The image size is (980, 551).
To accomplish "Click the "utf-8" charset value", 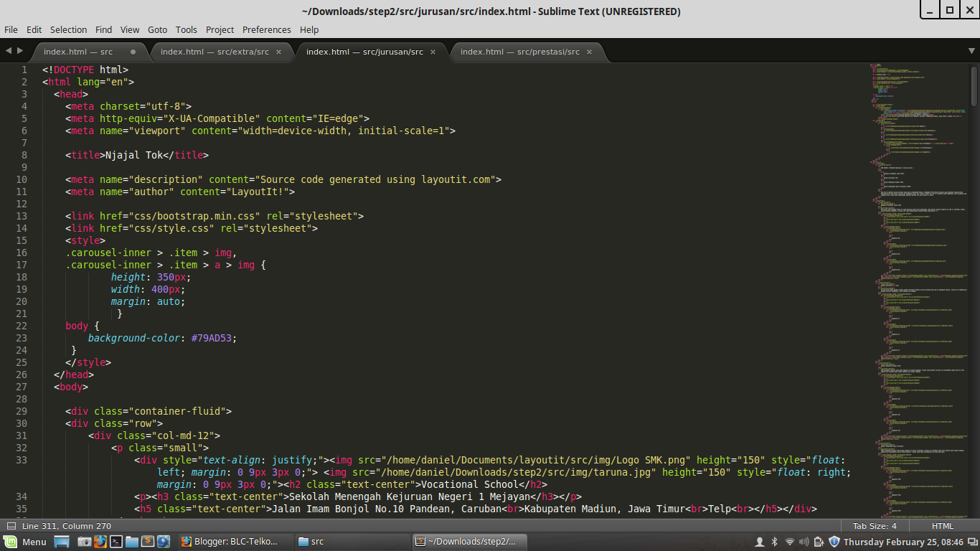I will [x=166, y=106].
